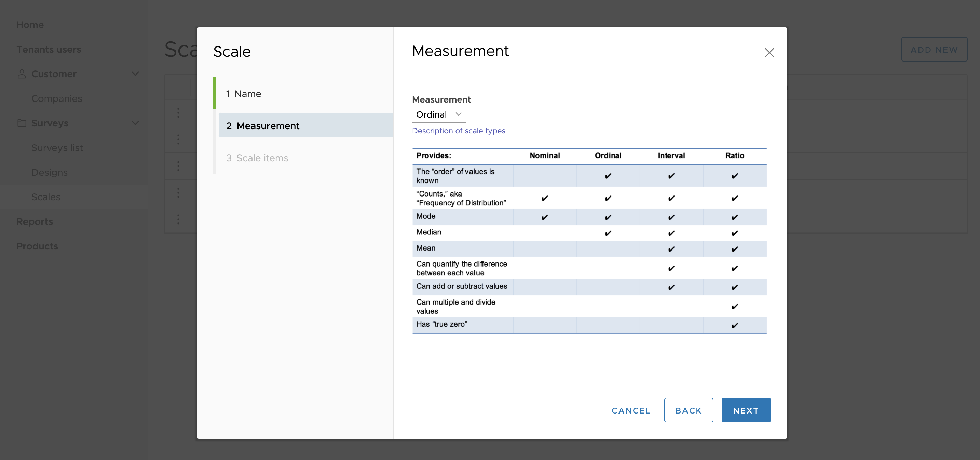This screenshot has height=460, width=980.
Task: Click the Interval checkmark in Median row
Action: (x=671, y=233)
